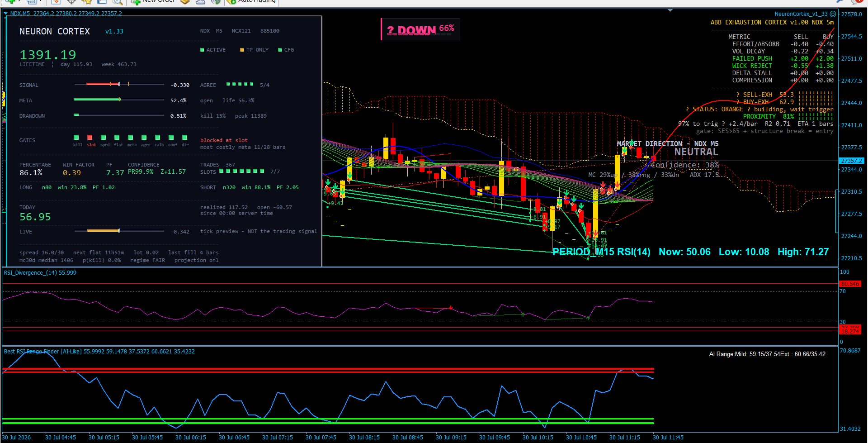Screen dimensions: 868x443
Task: Expand the new chart dropdown arrow
Action: [19, 1]
